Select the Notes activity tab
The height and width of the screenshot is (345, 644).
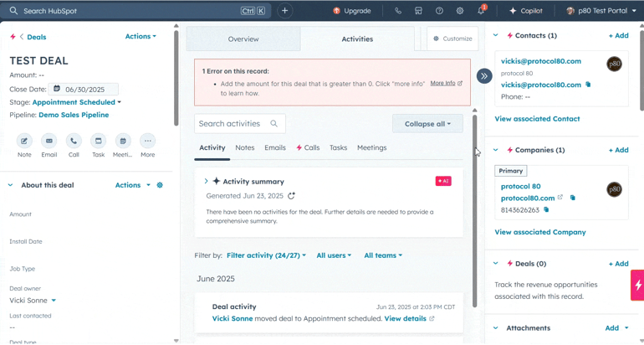(245, 147)
